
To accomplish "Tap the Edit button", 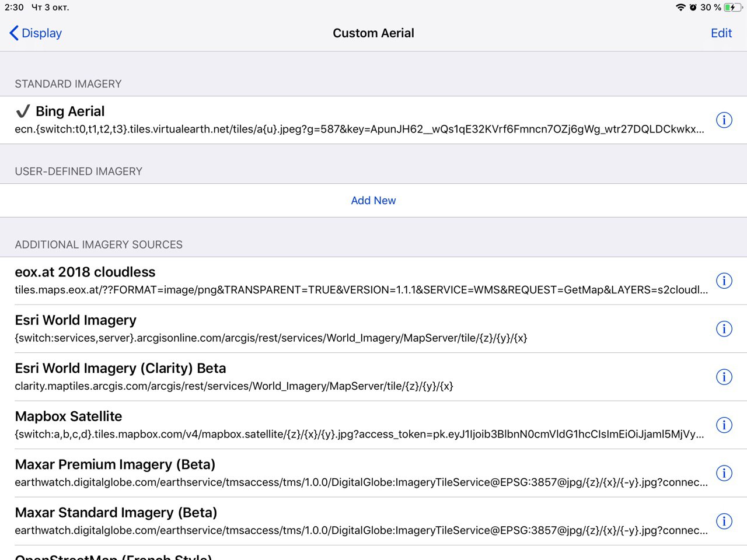I will coord(721,33).
